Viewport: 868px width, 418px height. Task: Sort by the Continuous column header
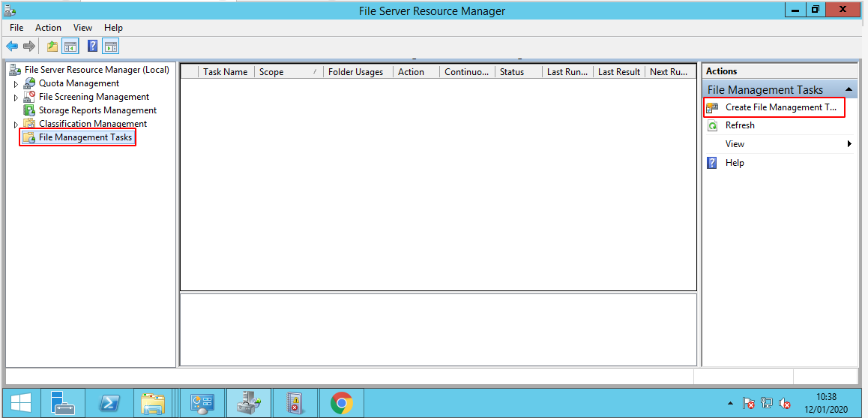coord(467,72)
